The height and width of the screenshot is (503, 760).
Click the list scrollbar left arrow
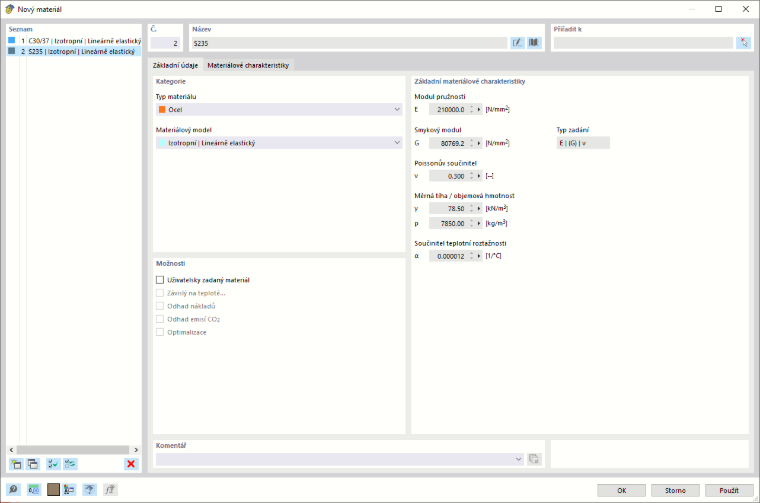click(12, 450)
